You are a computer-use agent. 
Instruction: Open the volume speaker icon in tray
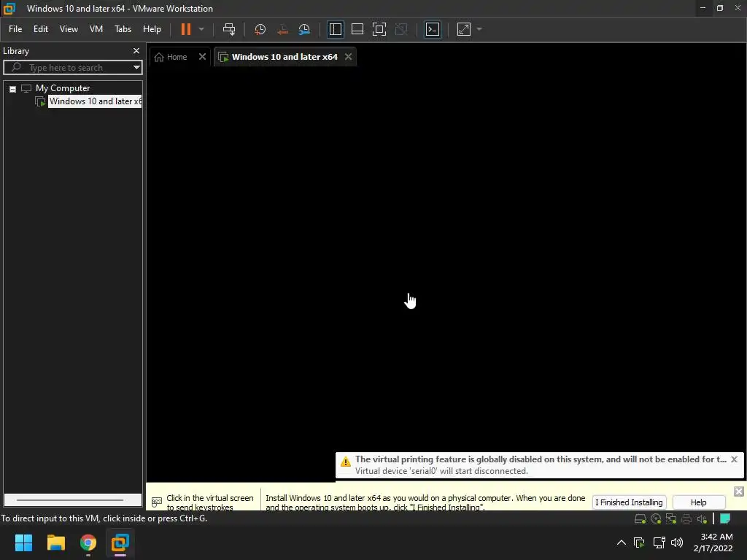tap(677, 542)
